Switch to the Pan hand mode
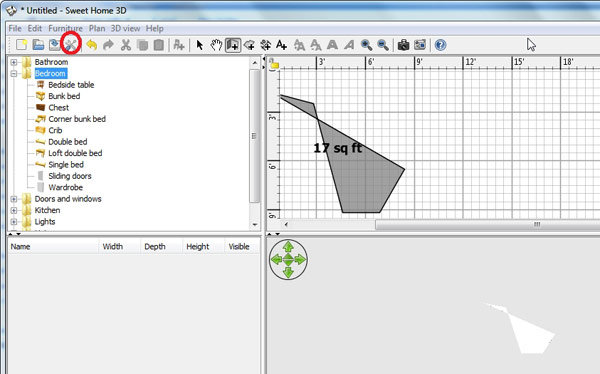Screen dimensions: 600x374 [216, 45]
